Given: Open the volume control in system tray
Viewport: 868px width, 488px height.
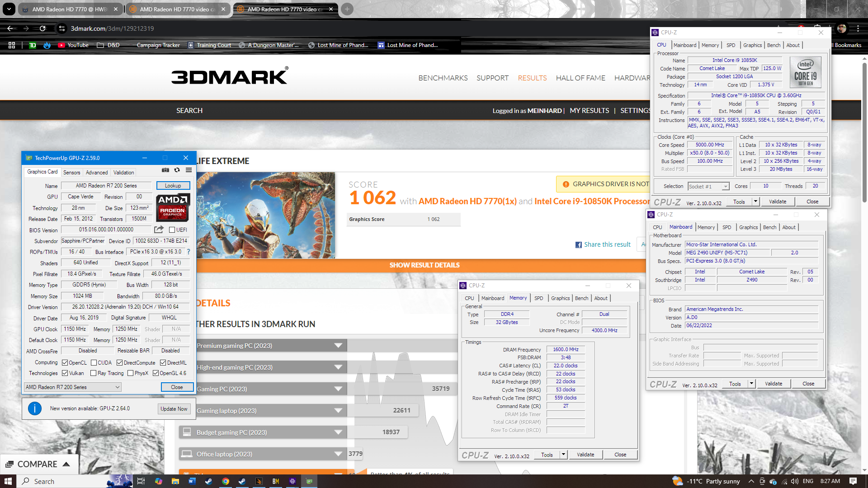Looking at the screenshot, I should click(x=795, y=481).
